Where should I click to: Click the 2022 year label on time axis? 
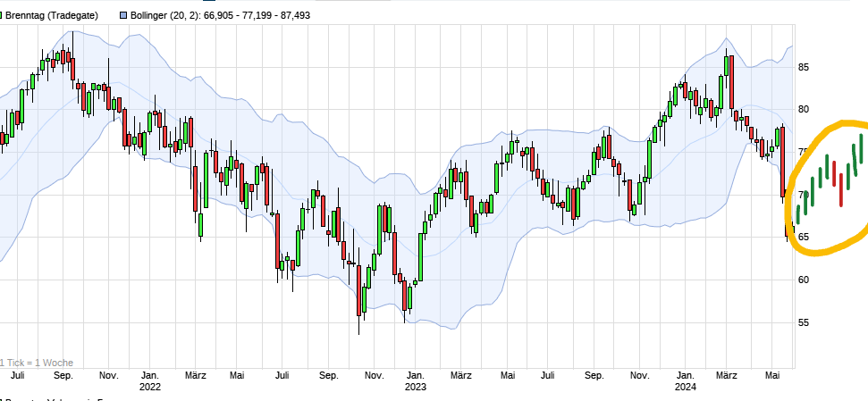150,386
